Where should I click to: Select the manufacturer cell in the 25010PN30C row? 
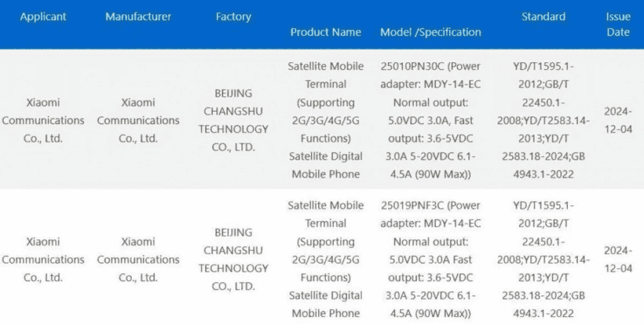138,120
